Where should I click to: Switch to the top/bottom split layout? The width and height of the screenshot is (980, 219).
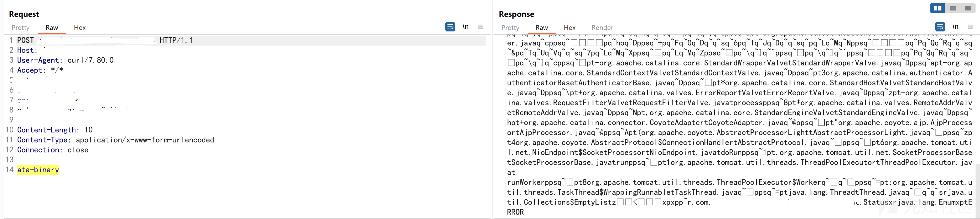952,8
